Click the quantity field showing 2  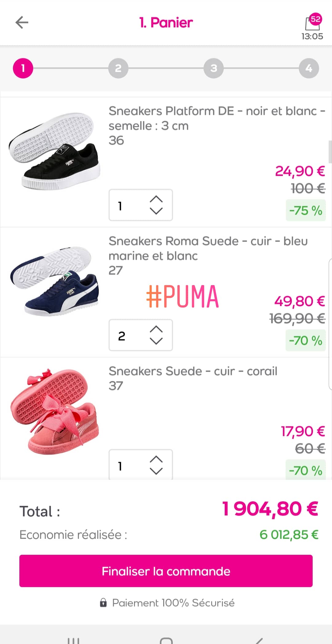(126, 336)
